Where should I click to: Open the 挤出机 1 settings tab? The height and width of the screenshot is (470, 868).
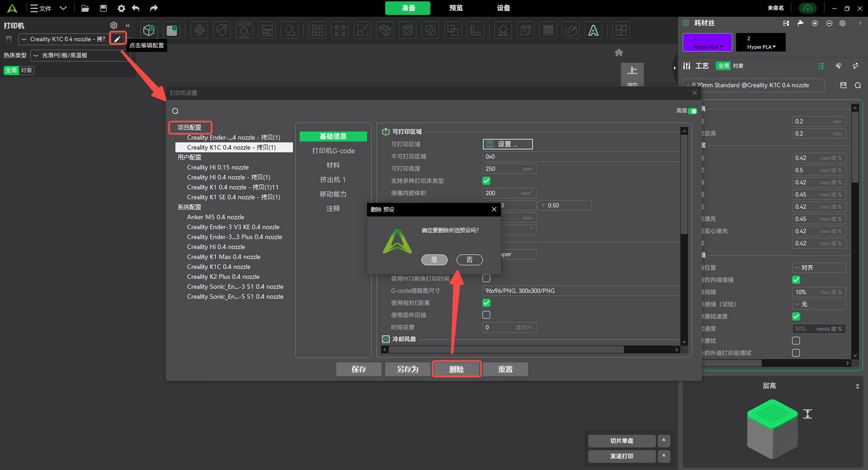[333, 180]
